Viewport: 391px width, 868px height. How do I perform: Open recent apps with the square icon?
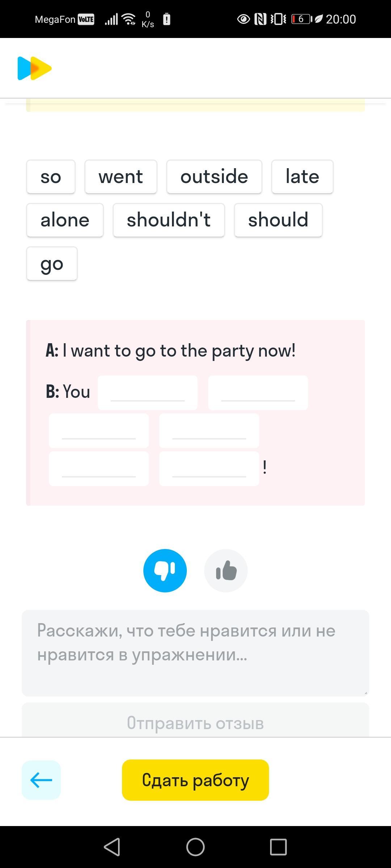point(278,847)
